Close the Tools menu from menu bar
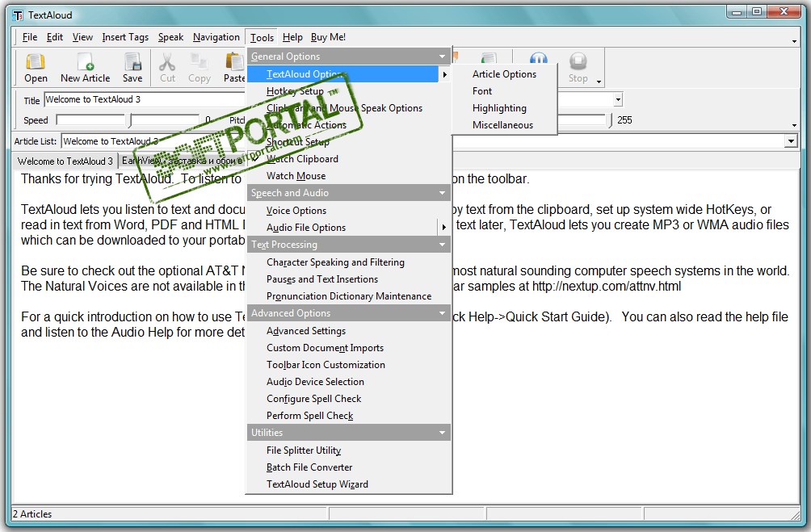The image size is (811, 532). 262,37
